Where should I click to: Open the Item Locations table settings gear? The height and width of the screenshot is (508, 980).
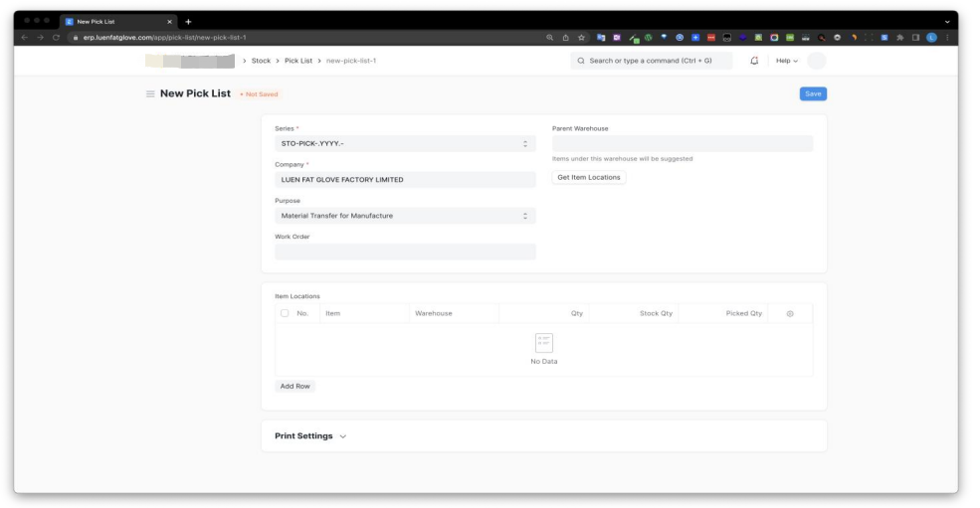(790, 314)
